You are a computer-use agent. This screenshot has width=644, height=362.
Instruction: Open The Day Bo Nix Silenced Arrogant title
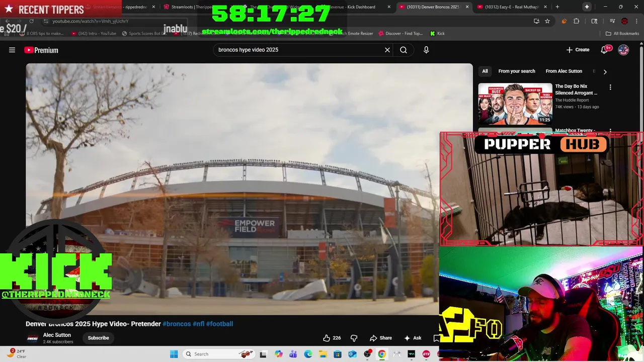(x=576, y=89)
